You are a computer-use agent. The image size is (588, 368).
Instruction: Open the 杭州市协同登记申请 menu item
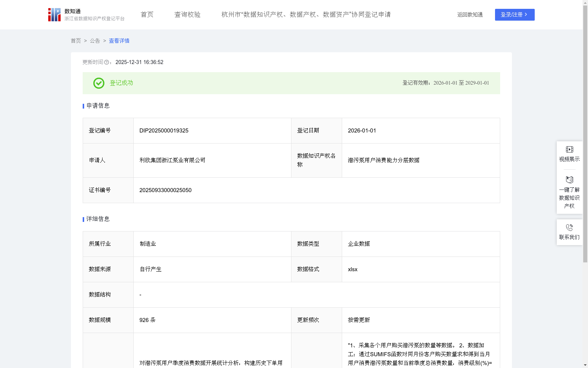coord(306,15)
